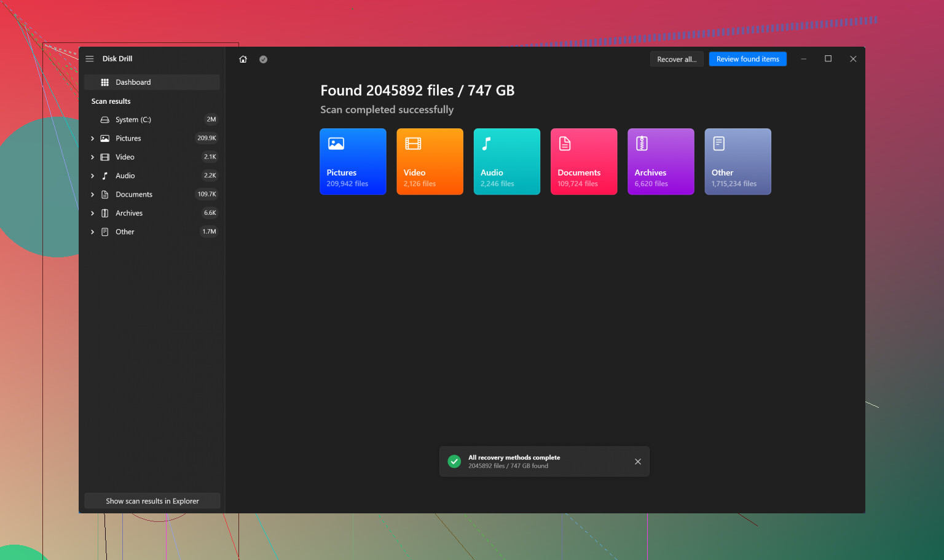Click the home icon in the toolbar
Image resolution: width=944 pixels, height=560 pixels.
point(243,60)
